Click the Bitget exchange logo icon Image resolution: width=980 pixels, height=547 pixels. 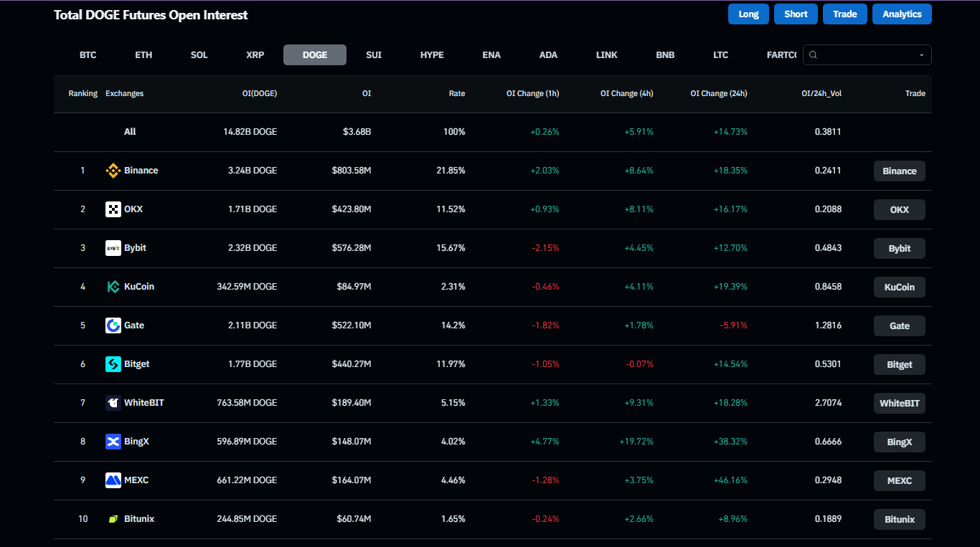coord(113,364)
